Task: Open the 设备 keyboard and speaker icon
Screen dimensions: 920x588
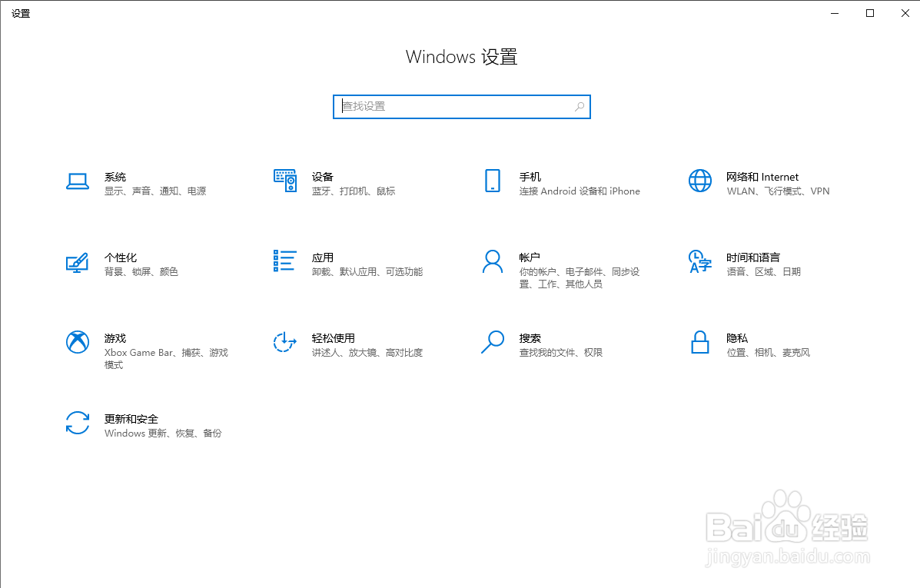Action: (x=285, y=181)
